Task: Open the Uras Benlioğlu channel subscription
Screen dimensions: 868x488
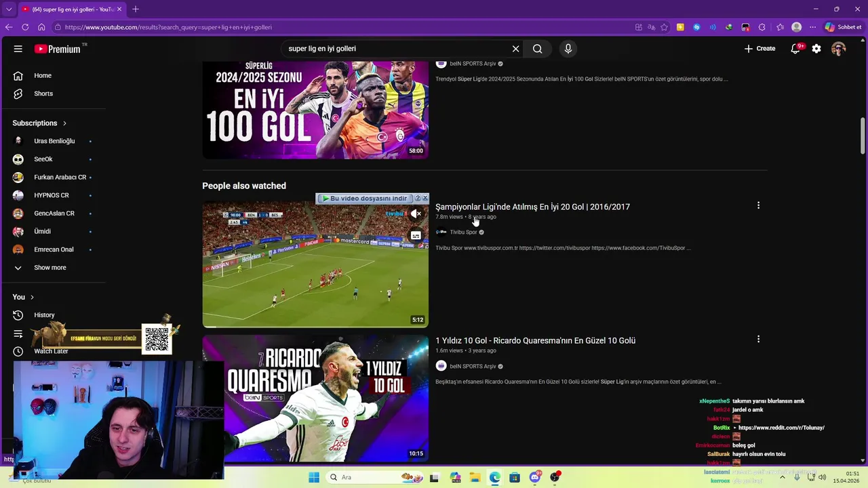Action: [53, 141]
